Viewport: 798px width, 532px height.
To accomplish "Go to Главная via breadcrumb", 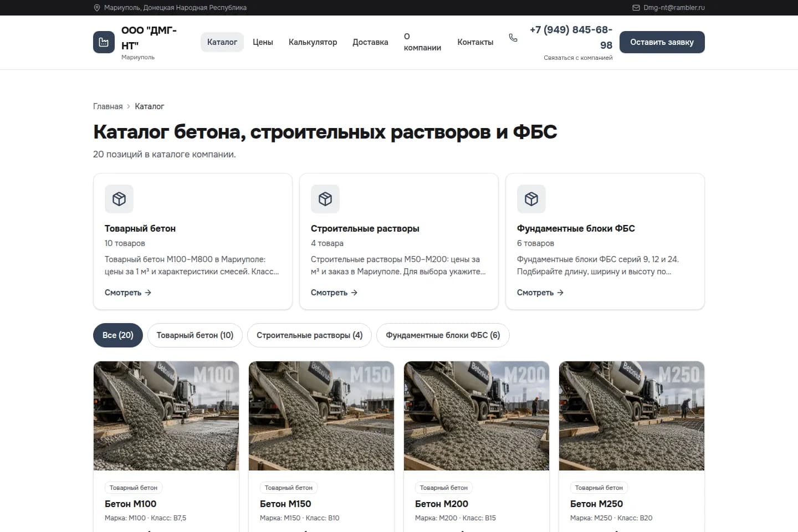I will click(108, 106).
